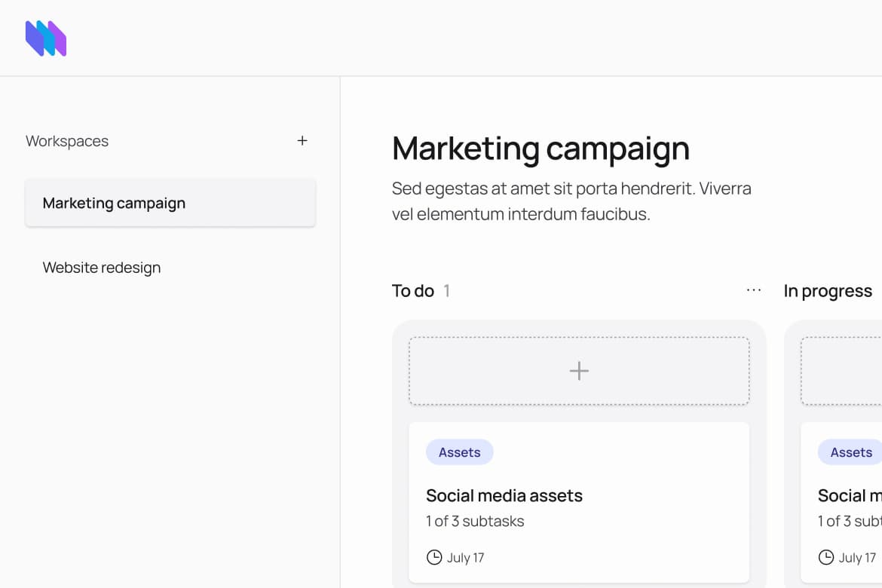882x588 pixels.
Task: Add a new workspace with plus icon
Action: [302, 141]
